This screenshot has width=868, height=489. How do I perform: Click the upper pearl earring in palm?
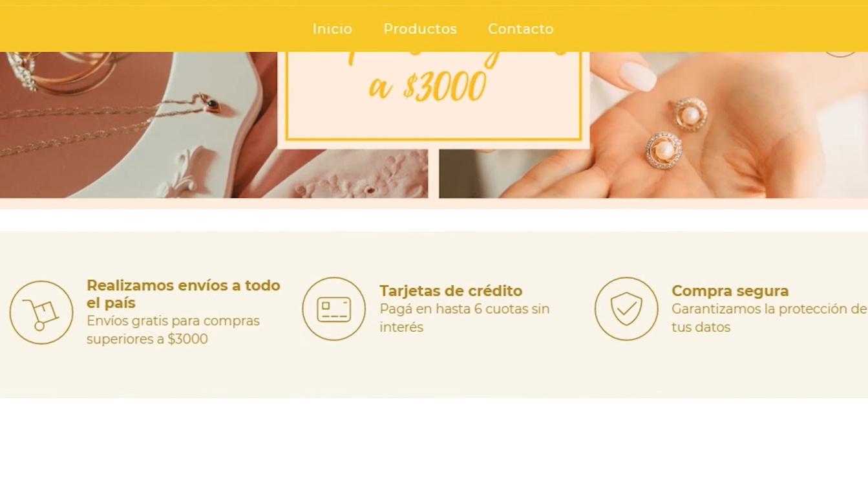pyautogui.click(x=689, y=115)
